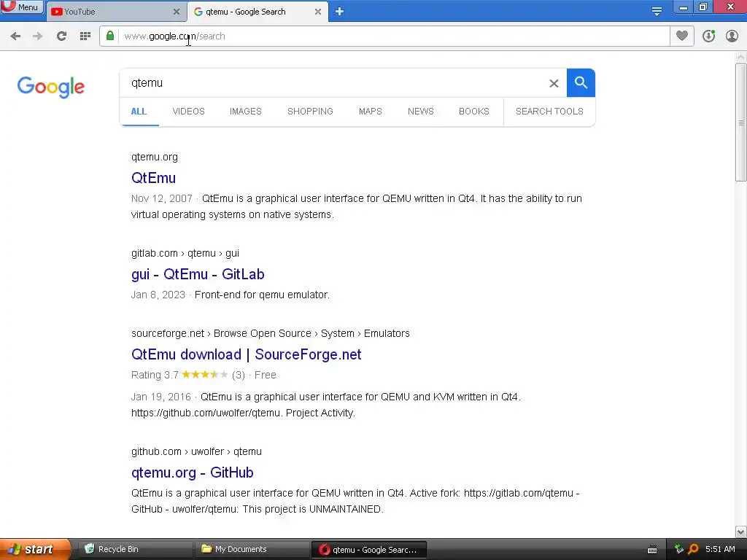This screenshot has height=560, width=747.
Task: Open SEARCH TOOLS options
Action: point(549,112)
